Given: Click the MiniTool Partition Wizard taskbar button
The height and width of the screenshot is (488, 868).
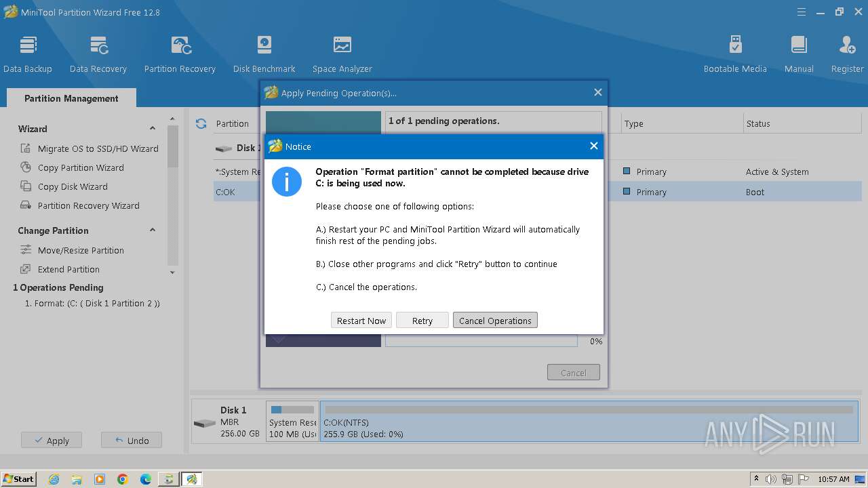Looking at the screenshot, I should click(x=191, y=479).
